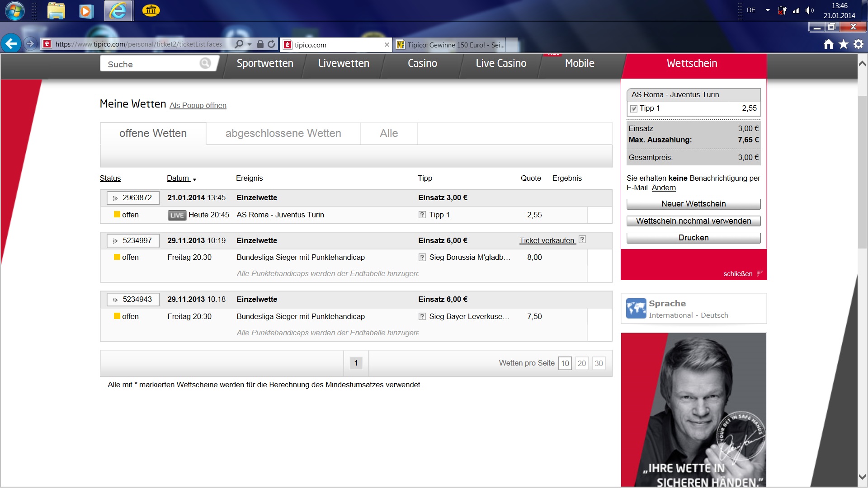Close the tipico.com tab with the X
The width and height of the screenshot is (868, 488).
(x=387, y=45)
